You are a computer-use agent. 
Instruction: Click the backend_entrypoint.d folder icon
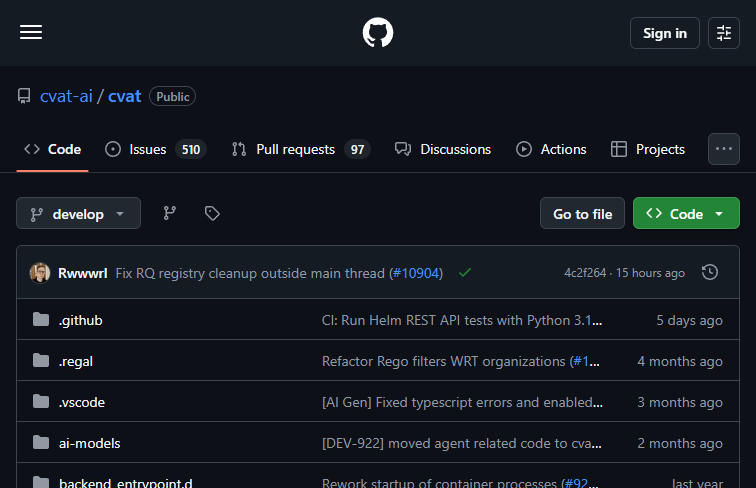41,482
